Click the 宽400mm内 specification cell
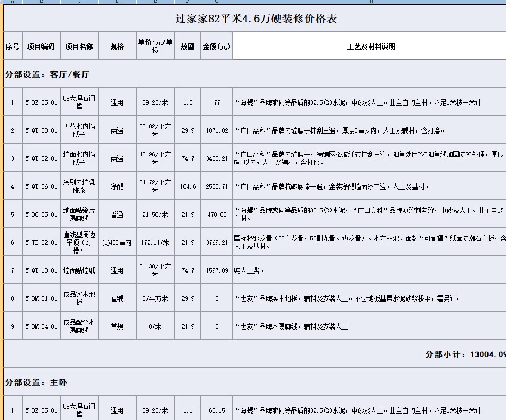 click(117, 242)
